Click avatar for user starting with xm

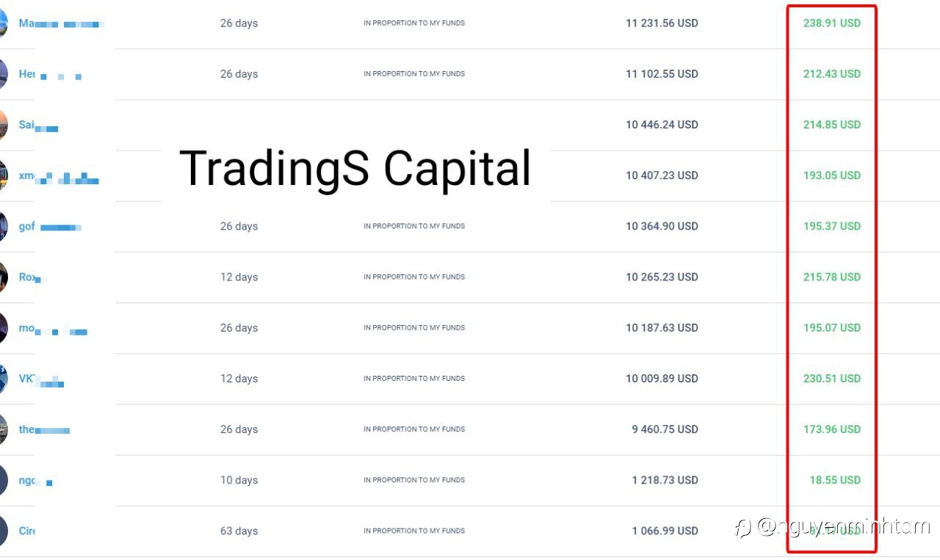[x=3, y=175]
